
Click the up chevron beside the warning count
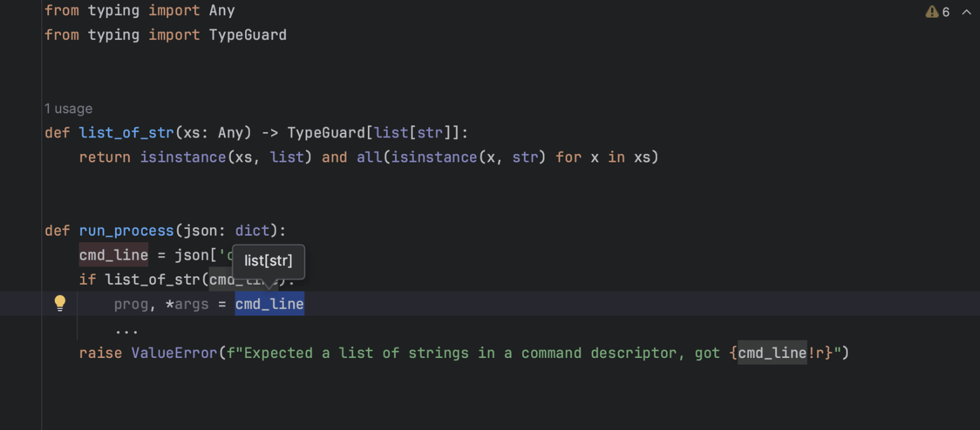pos(967,12)
